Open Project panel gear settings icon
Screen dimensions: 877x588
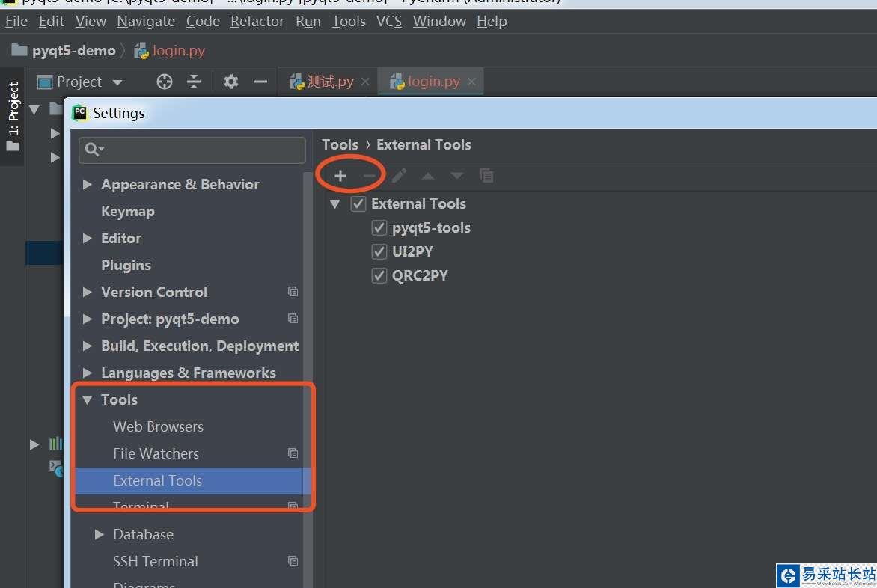coord(231,82)
